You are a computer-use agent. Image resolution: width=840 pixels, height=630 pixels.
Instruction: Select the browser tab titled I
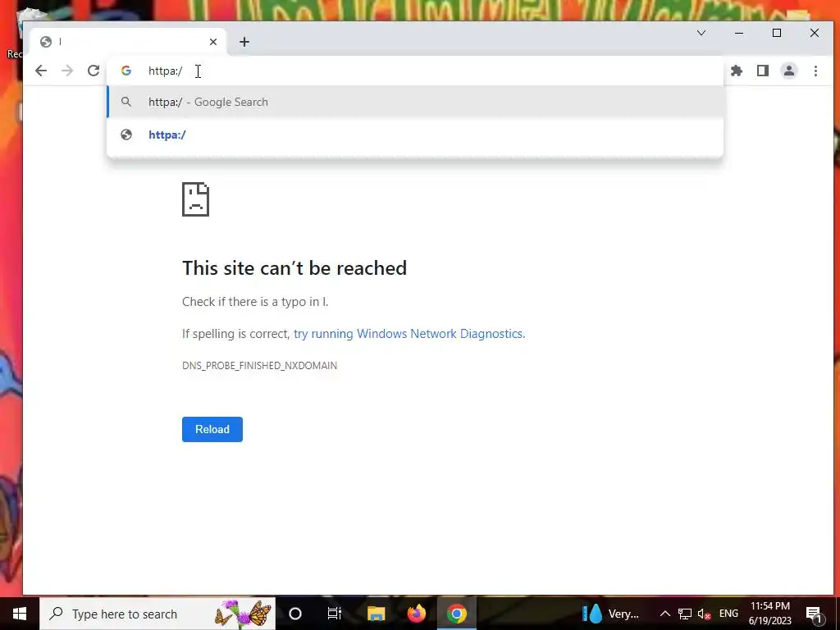(127, 42)
